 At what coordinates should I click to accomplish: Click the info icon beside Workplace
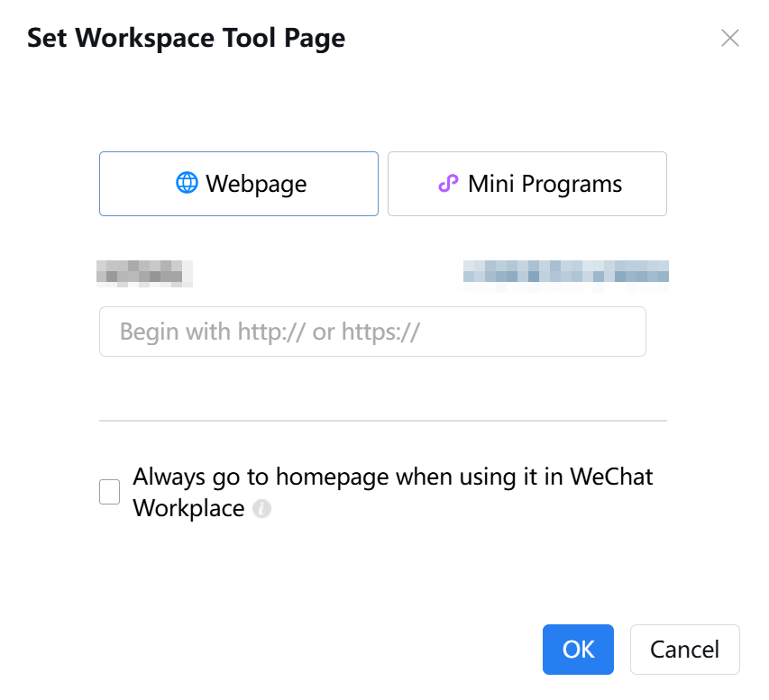click(x=261, y=509)
